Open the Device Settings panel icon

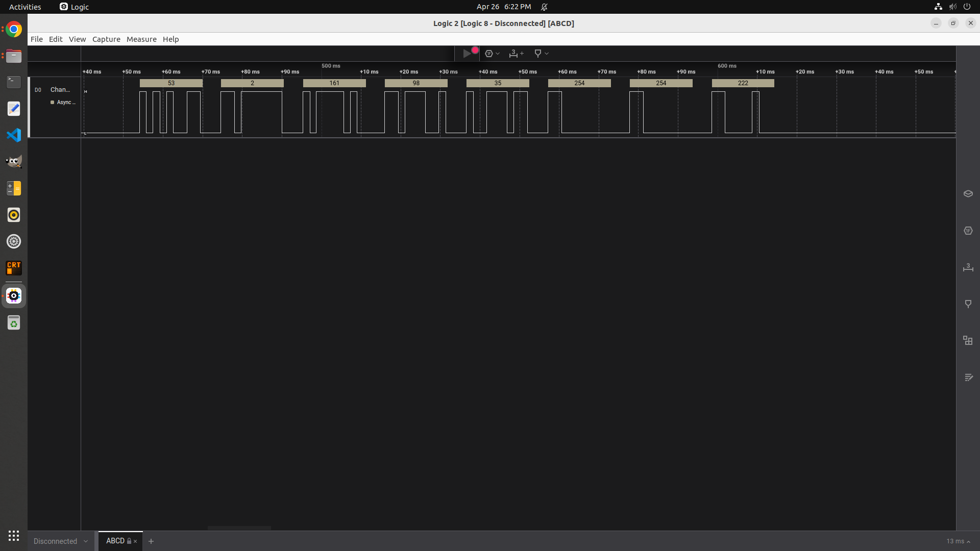point(968,193)
